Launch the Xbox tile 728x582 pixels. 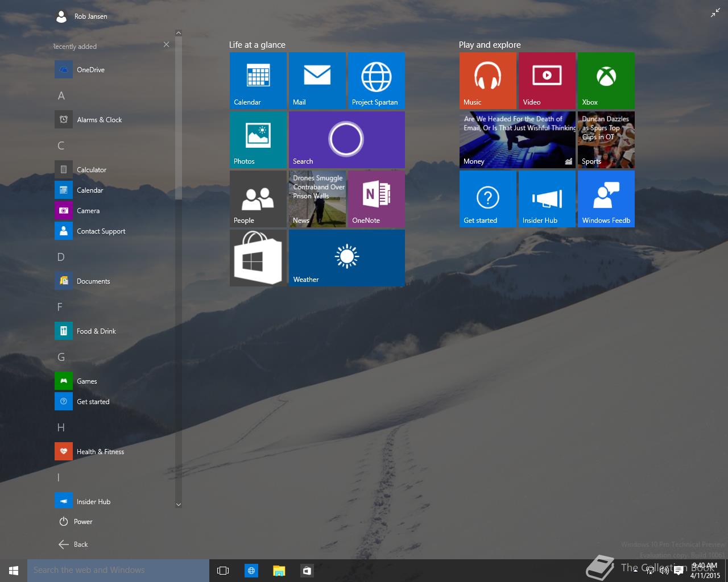(x=606, y=81)
